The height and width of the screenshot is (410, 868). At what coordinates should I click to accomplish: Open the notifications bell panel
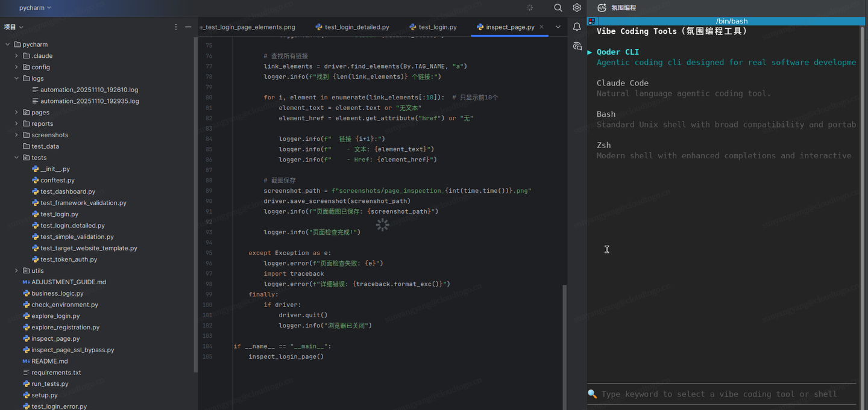pyautogui.click(x=577, y=27)
